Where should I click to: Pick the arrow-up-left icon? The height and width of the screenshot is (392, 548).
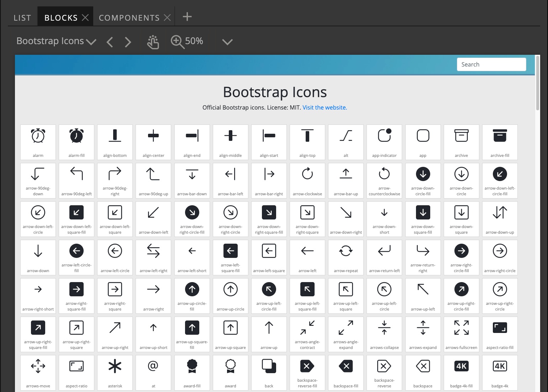(x=423, y=296)
